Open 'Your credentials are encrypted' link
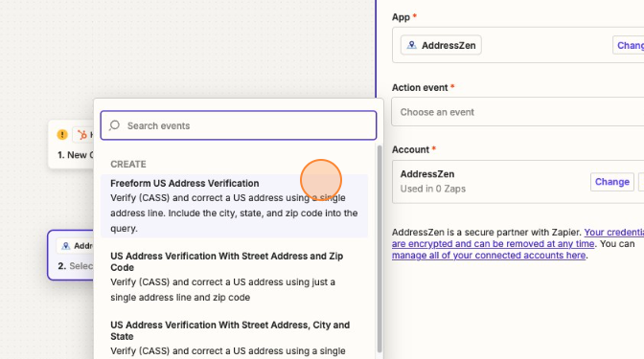 tap(517, 238)
